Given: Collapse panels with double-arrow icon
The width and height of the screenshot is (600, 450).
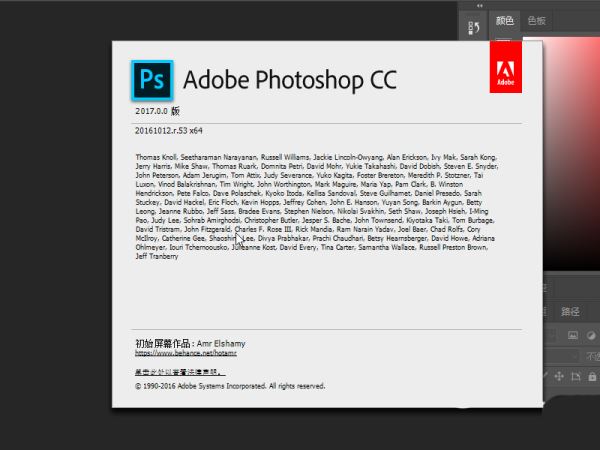Looking at the screenshot, I should pyautogui.click(x=480, y=6).
